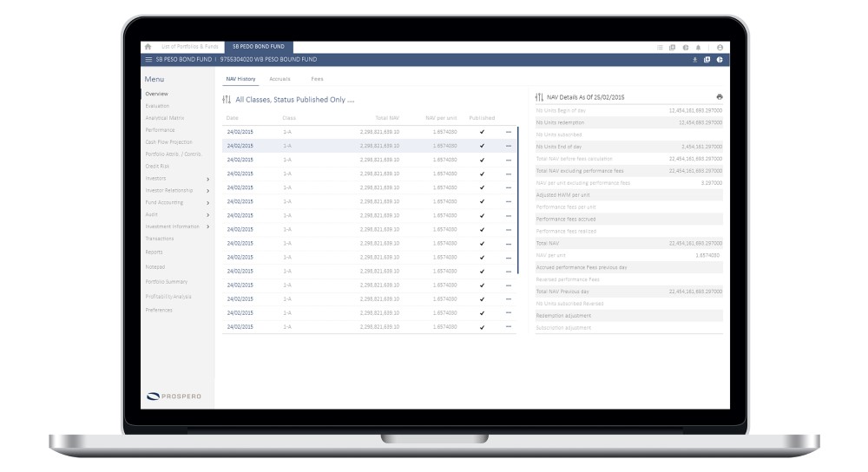Open Analytical Matrix in the sidebar
Image resolution: width=868 pixels, height=472 pixels.
click(164, 118)
